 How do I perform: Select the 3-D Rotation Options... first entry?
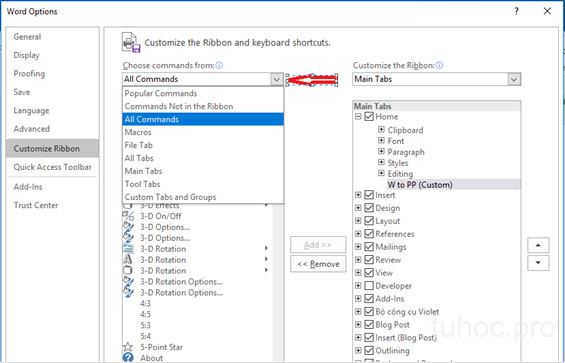[x=182, y=282]
